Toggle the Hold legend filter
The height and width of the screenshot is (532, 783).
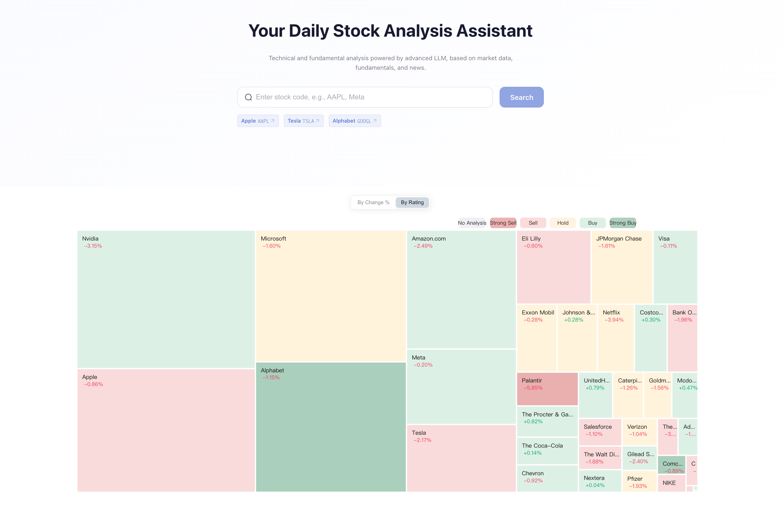(x=563, y=223)
